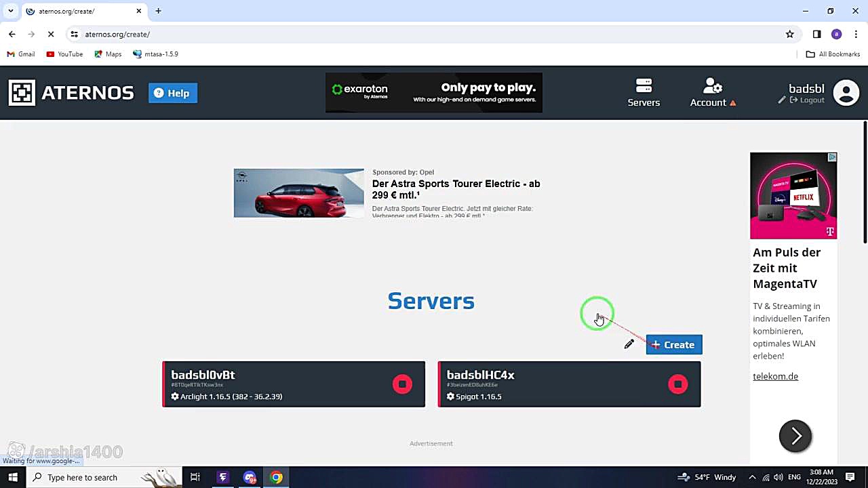Open the Opel Astra ad image
This screenshot has width=868, height=488.
click(x=298, y=193)
